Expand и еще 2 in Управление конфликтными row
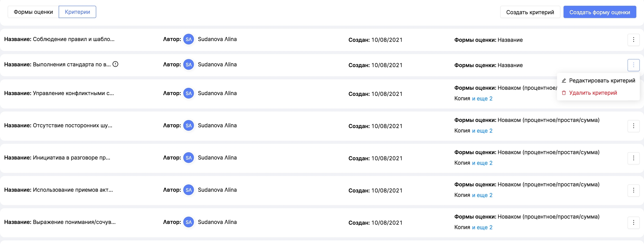This screenshot has height=245, width=644. coord(482,98)
